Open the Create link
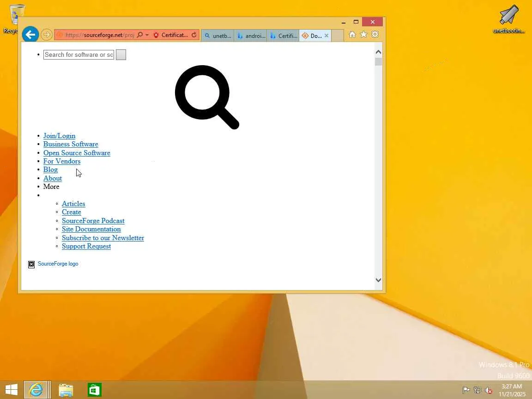Screen dimensions: 532x399 tap(72, 212)
